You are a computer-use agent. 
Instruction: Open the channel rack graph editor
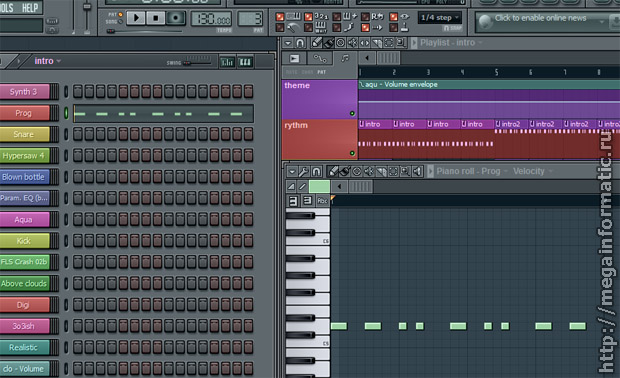[227, 62]
